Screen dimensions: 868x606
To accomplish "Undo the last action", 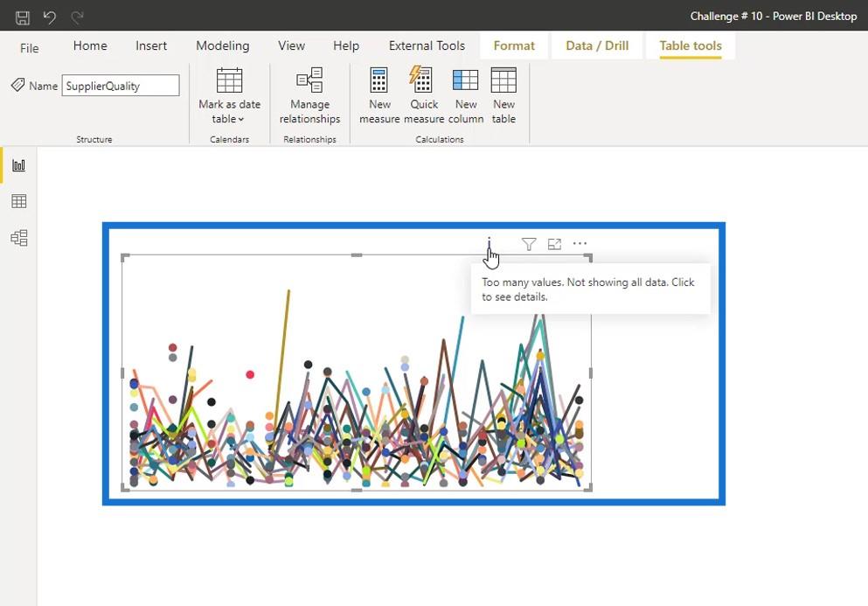I will (x=50, y=17).
